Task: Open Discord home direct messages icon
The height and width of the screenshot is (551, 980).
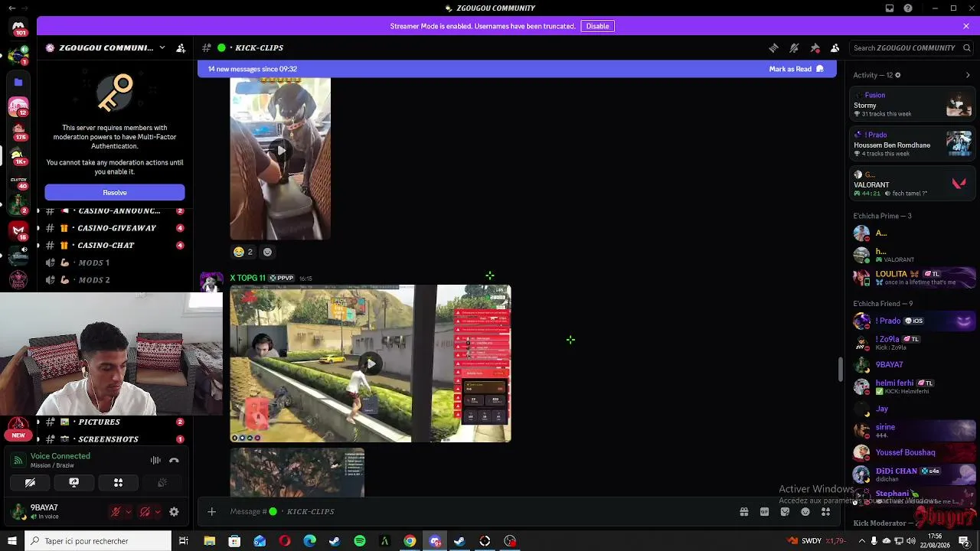Action: tap(18, 28)
